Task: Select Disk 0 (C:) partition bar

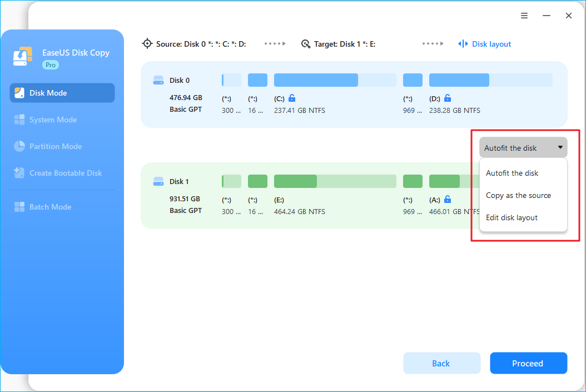Action: coord(335,80)
